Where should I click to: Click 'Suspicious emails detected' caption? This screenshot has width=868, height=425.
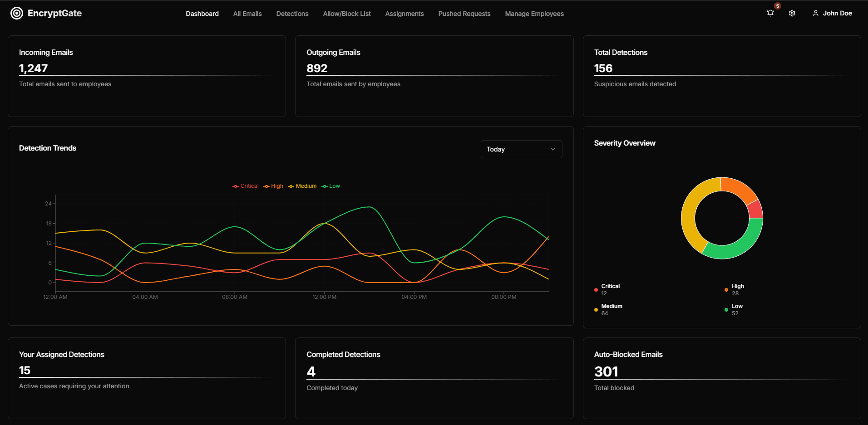[x=635, y=84]
